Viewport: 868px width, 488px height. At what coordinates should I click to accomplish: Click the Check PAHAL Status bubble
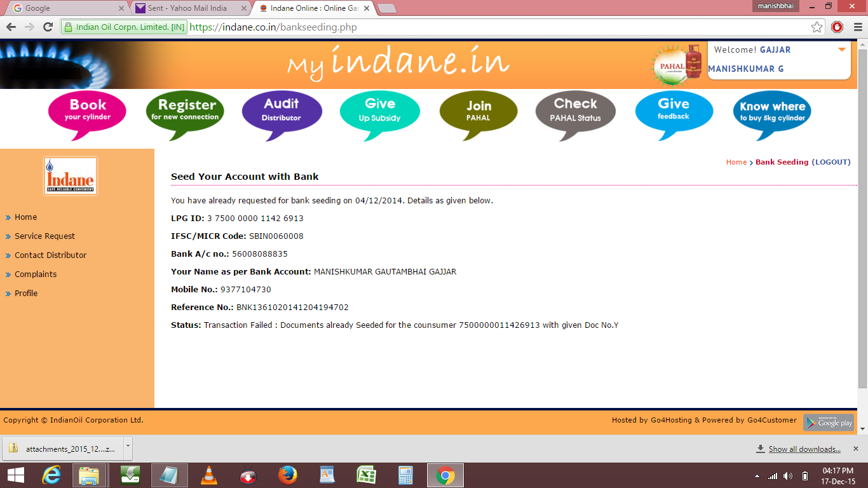[575, 111]
